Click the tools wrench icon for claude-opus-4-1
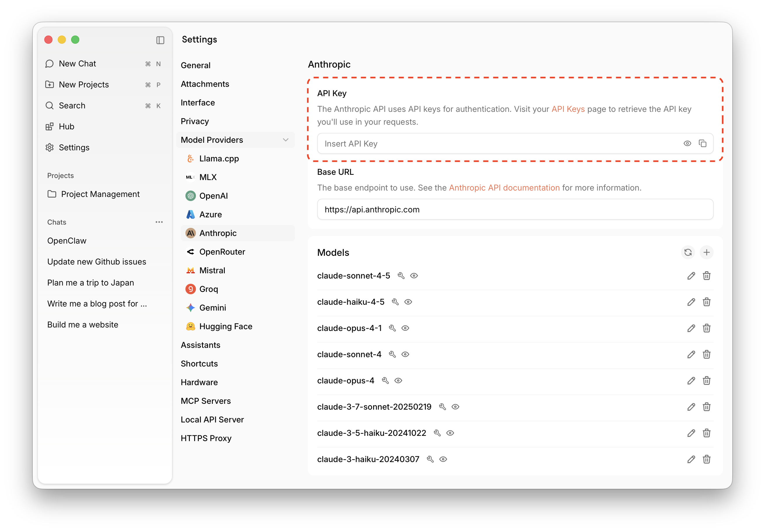The image size is (765, 532). (392, 328)
